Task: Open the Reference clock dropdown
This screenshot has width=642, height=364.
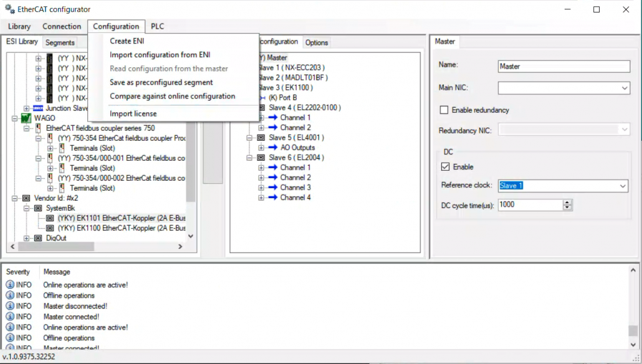Action: (623, 186)
